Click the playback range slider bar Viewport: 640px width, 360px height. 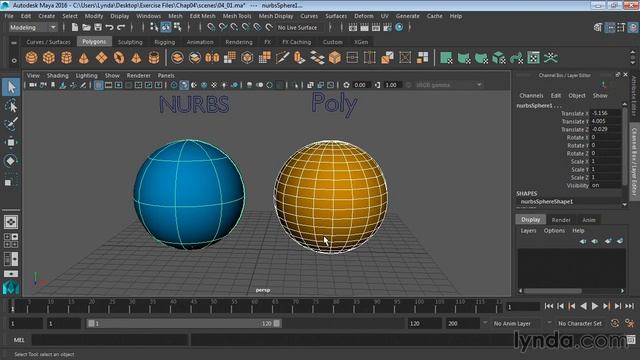184,323
